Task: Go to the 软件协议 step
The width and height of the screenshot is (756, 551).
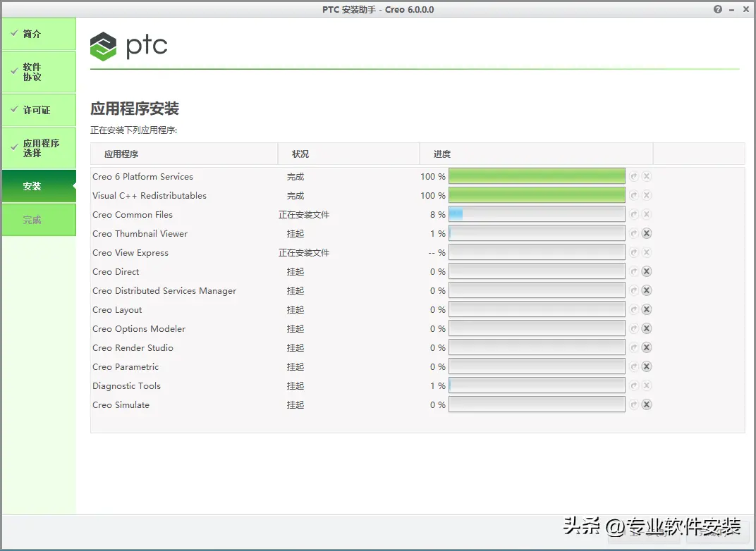Action: point(39,72)
